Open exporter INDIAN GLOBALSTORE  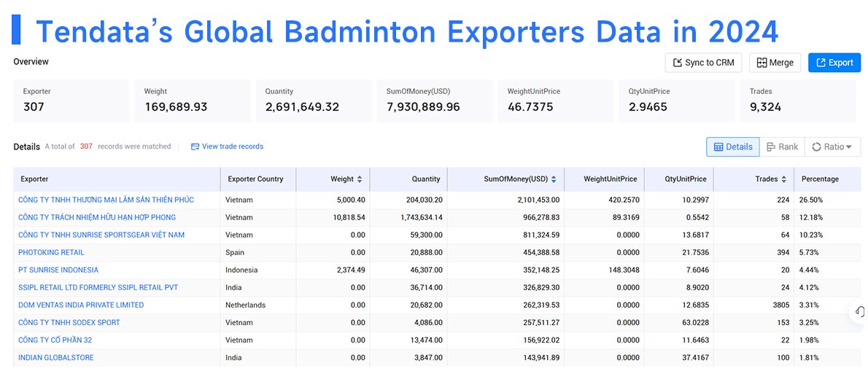[56, 358]
